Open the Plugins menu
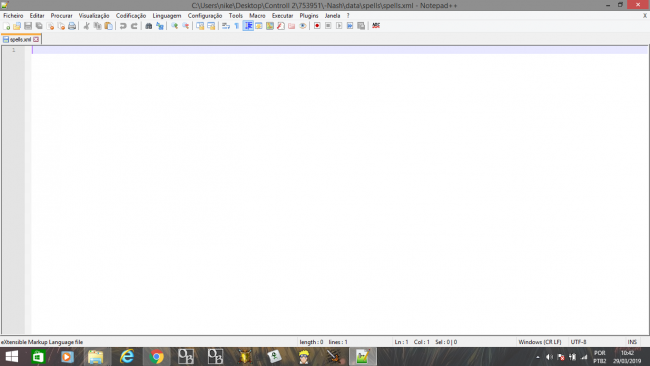The width and height of the screenshot is (650, 366). click(309, 16)
